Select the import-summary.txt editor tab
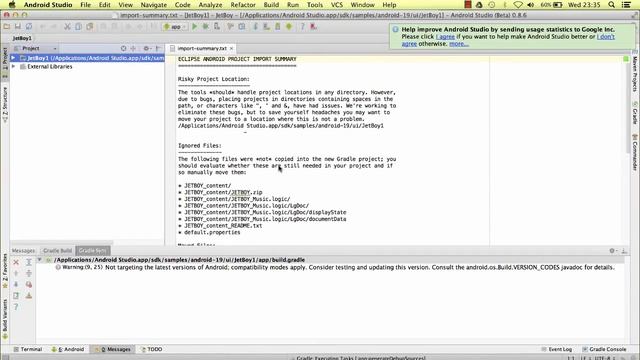640x360 pixels. pos(202,48)
